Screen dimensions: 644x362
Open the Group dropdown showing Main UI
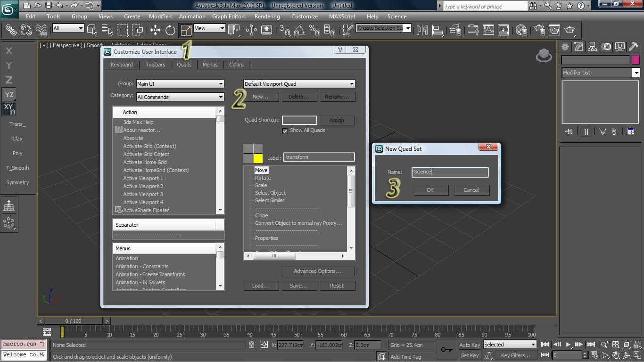tap(180, 84)
